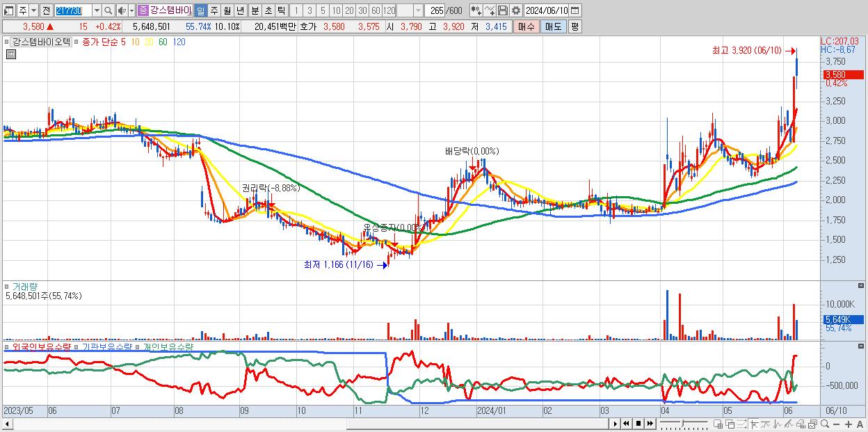Screen dimensions: 868x432
Task: Click the overlapping windows icon in bottom toolbar
Action: tap(730, 424)
